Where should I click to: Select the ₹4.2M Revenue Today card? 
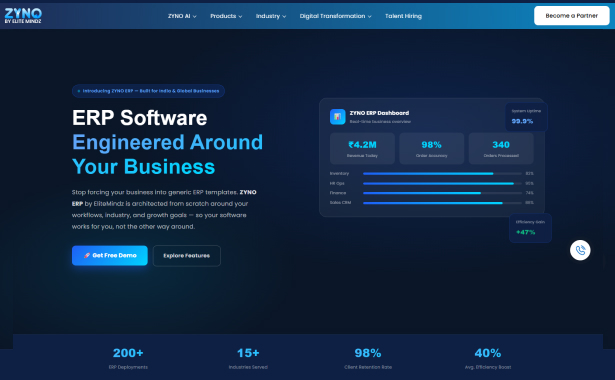pyautogui.click(x=362, y=148)
